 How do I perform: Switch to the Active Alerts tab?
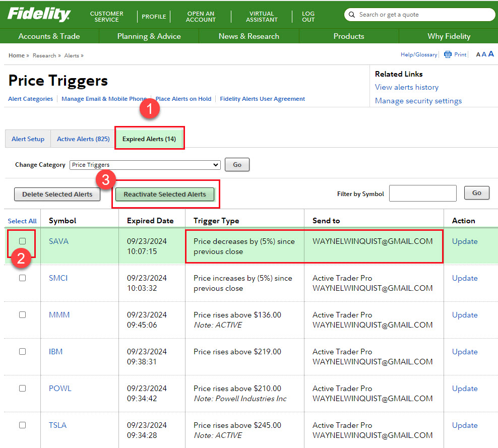(83, 139)
